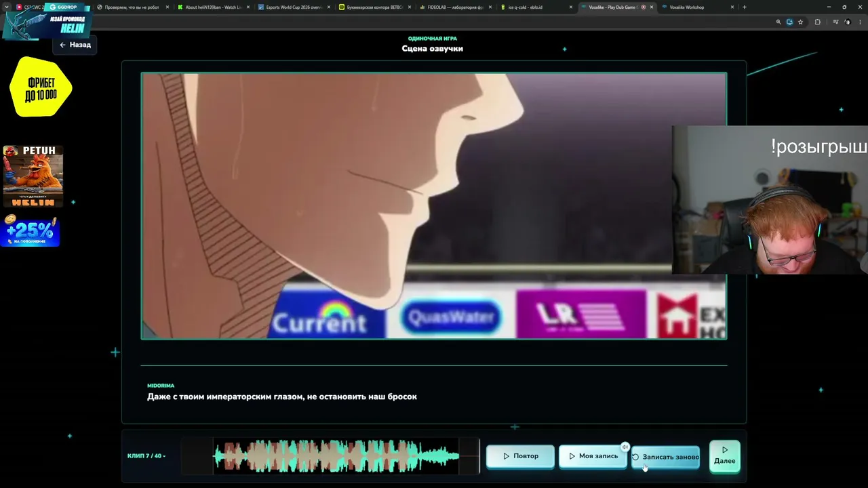This screenshot has width=868, height=488.
Task: Open a new browser tab
Action: [x=745, y=7]
